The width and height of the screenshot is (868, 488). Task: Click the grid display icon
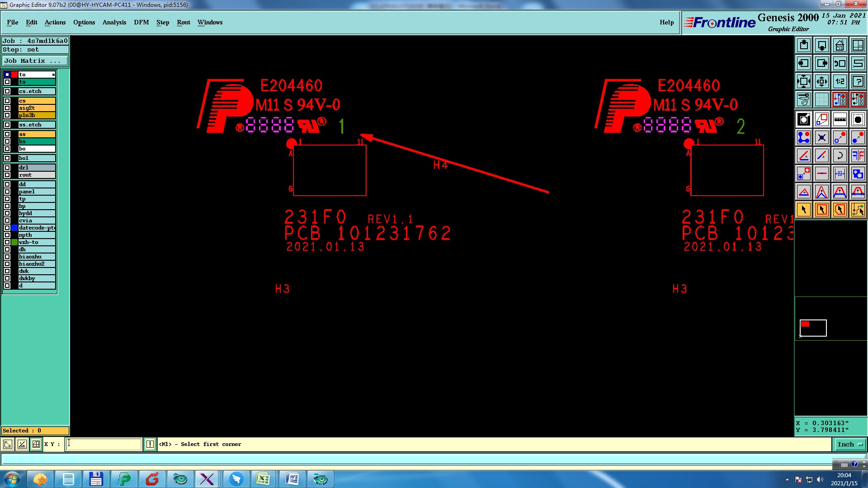pyautogui.click(x=821, y=99)
